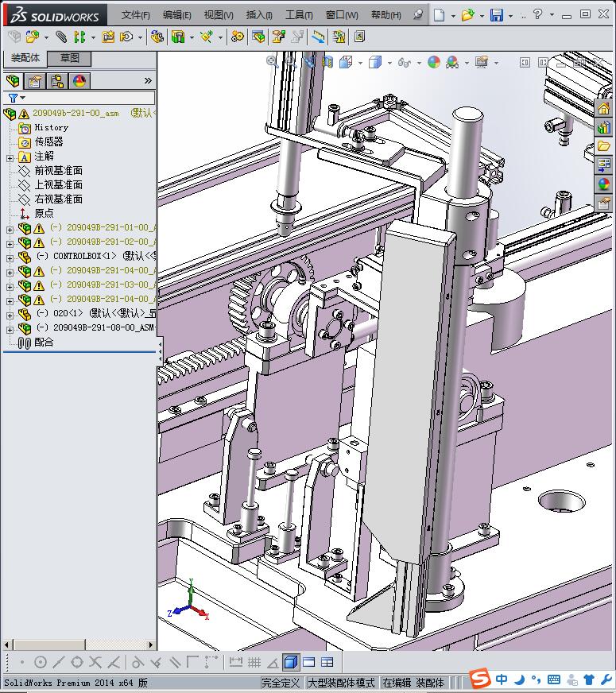Select the 前视基准面 plane
The width and height of the screenshot is (616, 693).
[59, 171]
